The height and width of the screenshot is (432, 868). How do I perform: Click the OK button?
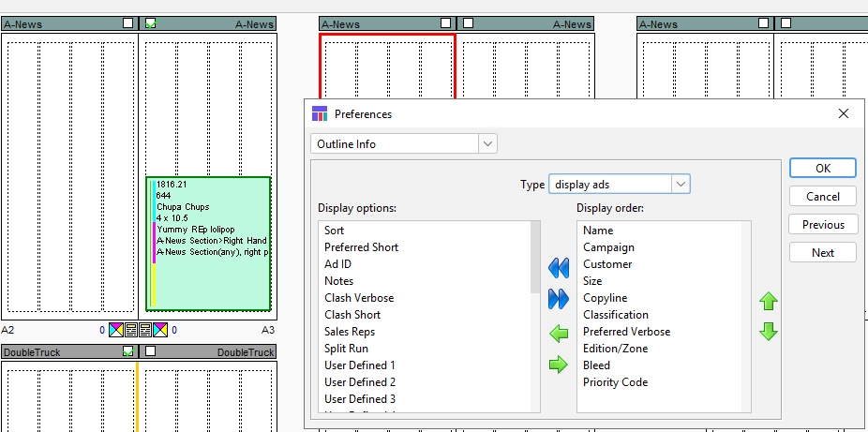822,169
